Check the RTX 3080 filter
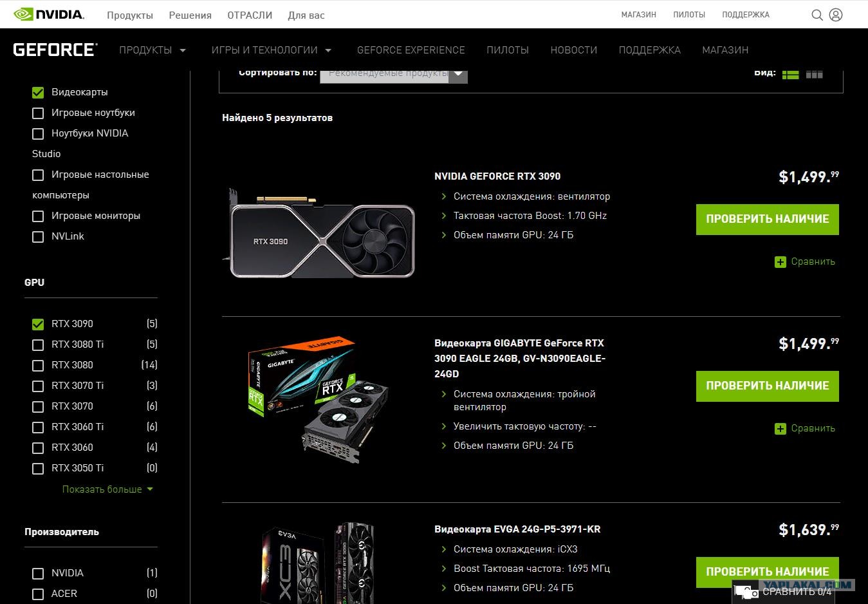 click(x=38, y=366)
